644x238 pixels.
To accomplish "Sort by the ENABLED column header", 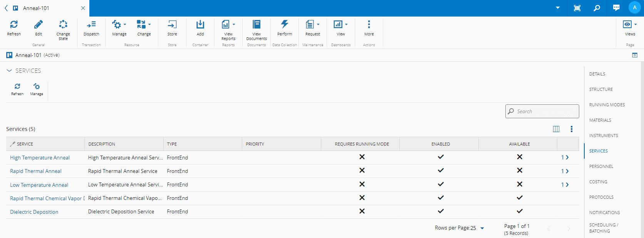I will [x=441, y=144].
